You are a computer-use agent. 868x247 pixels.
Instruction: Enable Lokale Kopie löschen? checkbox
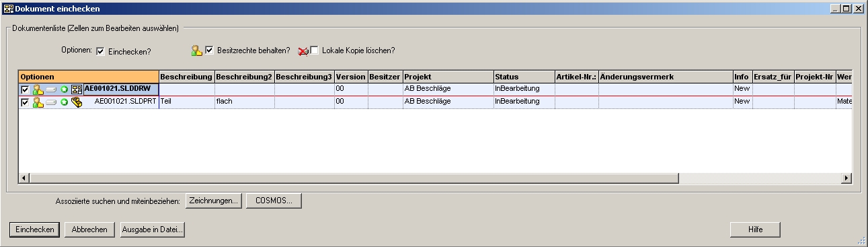(x=315, y=50)
